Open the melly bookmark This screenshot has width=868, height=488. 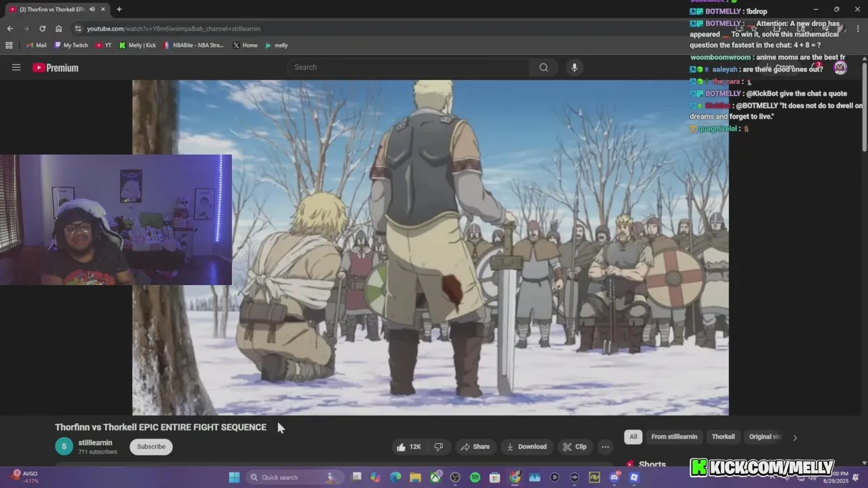pos(277,45)
